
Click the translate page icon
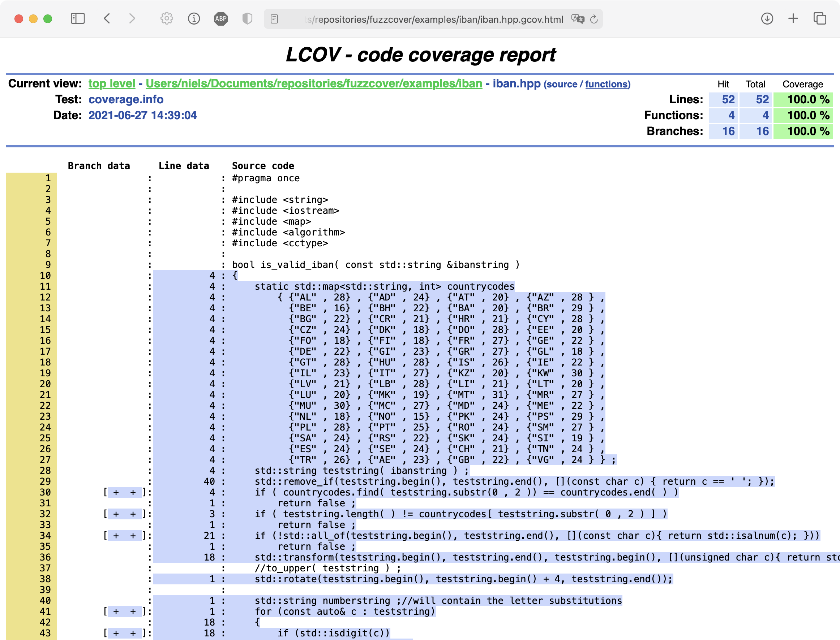pyautogui.click(x=578, y=19)
